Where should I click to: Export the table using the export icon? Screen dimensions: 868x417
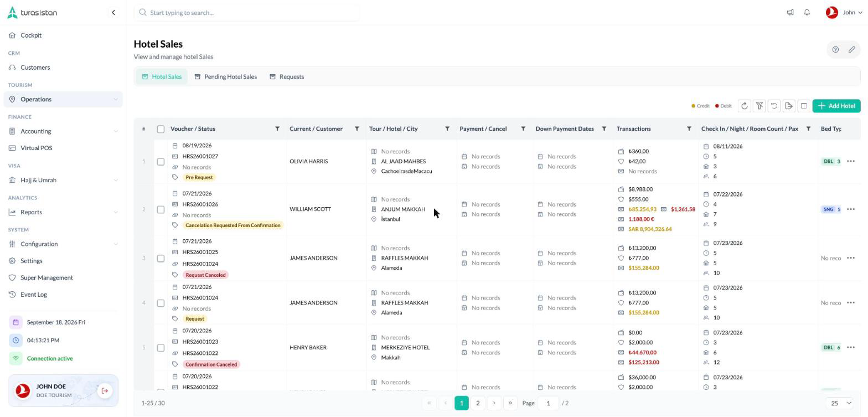(x=789, y=106)
